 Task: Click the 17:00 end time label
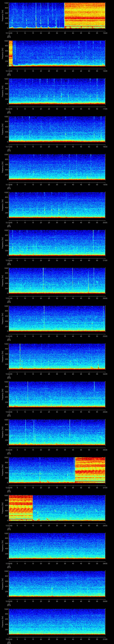[x=105, y=109]
